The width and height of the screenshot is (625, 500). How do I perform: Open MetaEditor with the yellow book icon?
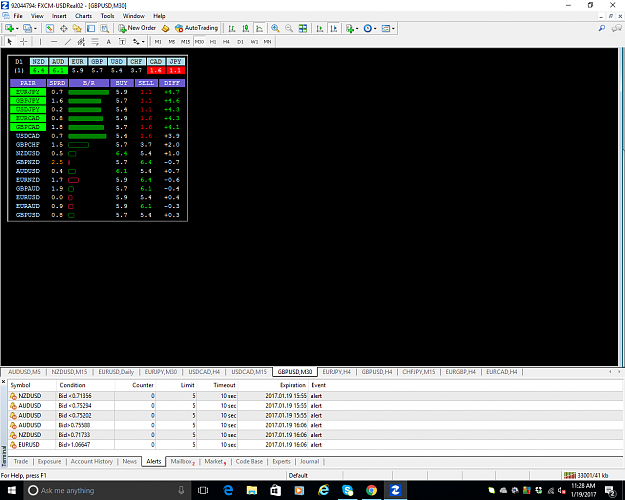tap(165, 28)
